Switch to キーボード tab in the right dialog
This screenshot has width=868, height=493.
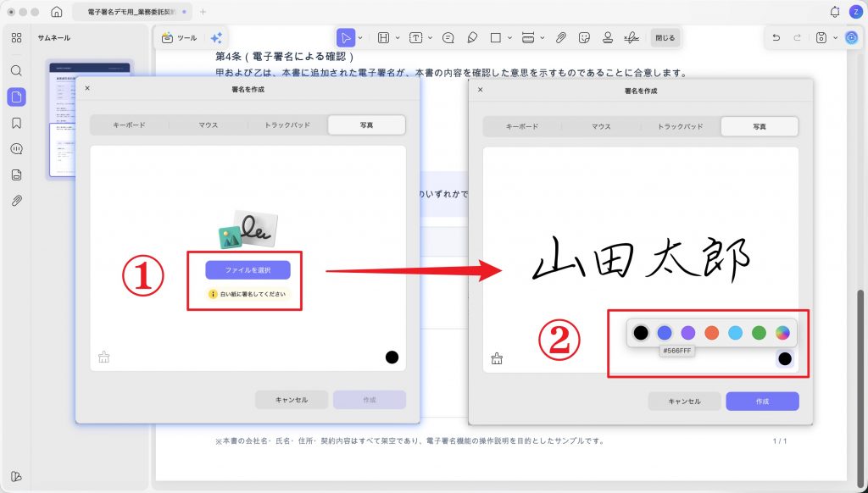pos(522,127)
